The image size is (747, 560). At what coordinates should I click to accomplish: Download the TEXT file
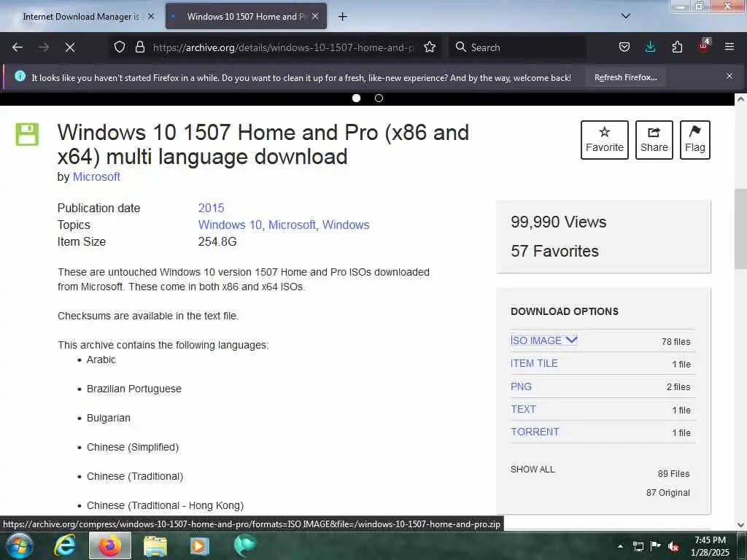point(523,410)
